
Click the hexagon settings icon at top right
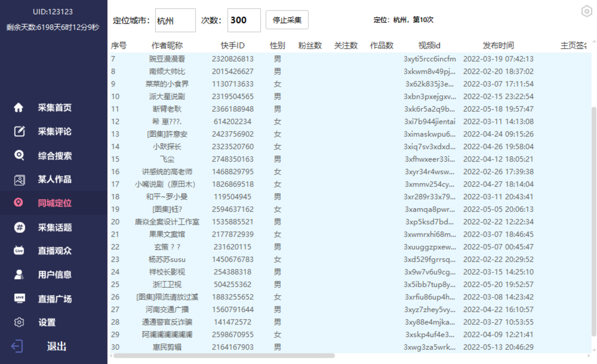586,11
